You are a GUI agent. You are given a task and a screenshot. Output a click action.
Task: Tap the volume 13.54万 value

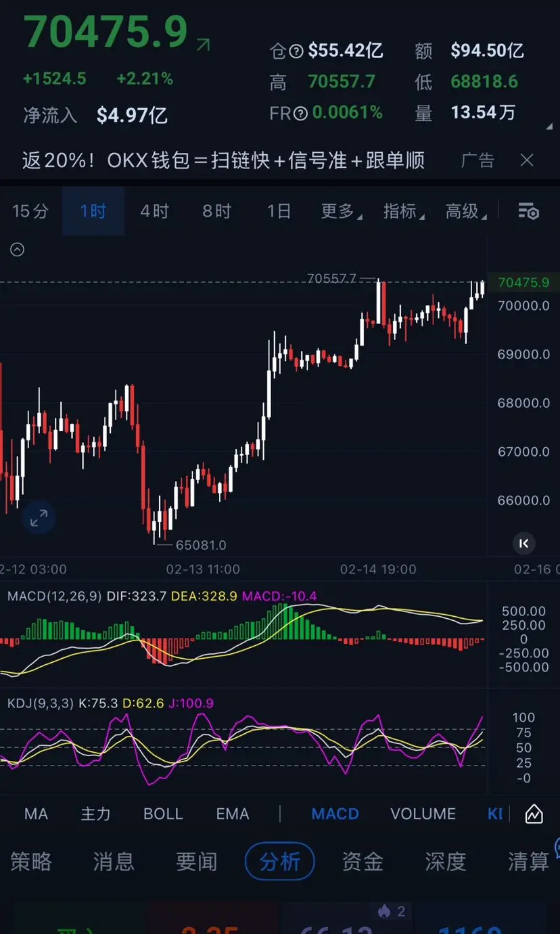483,112
